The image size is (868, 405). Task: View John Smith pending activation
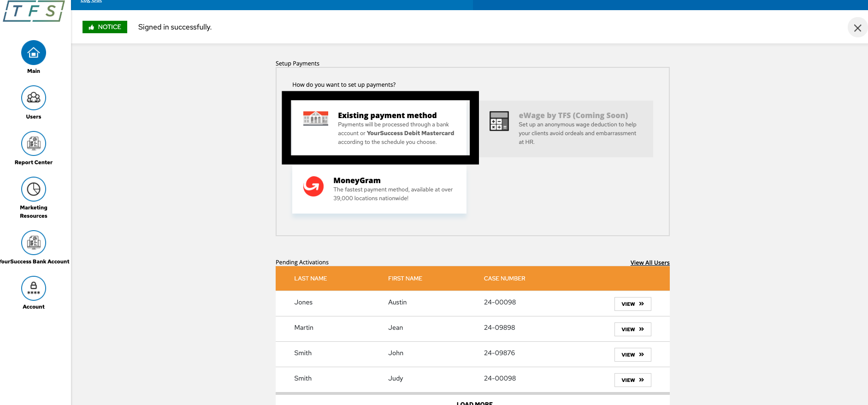[632, 355]
